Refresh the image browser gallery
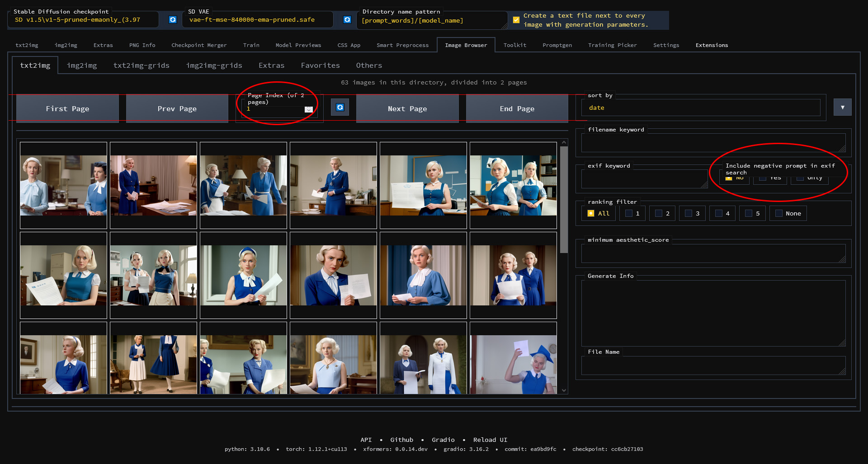The height and width of the screenshot is (464, 868). click(x=340, y=107)
